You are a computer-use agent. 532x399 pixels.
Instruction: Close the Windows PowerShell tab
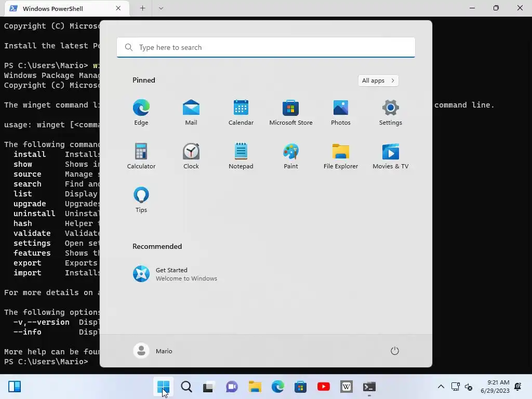click(118, 8)
